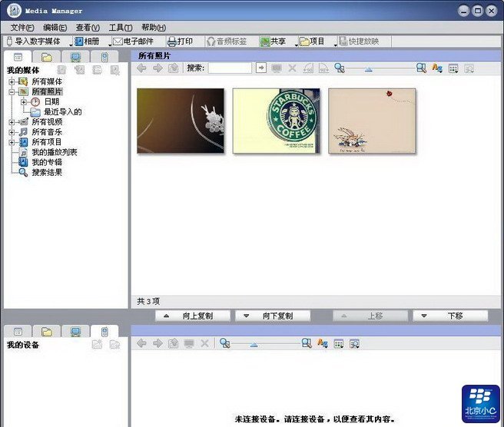Click the 相册 album toolbar button
Screen dimensions: 504x427
[87, 41]
